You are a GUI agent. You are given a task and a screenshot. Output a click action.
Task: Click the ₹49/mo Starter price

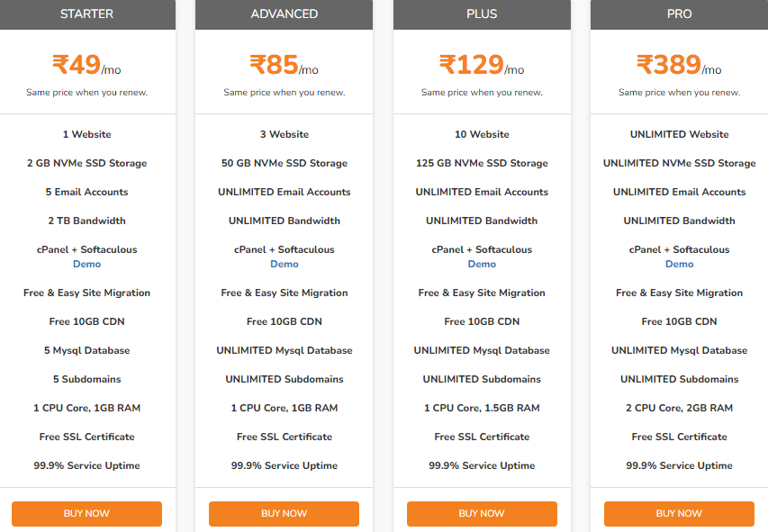[86, 65]
